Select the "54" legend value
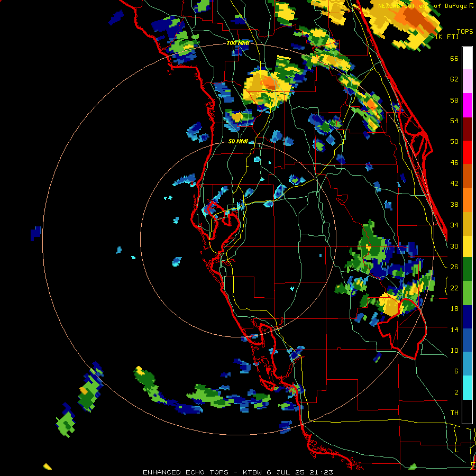 [454, 121]
